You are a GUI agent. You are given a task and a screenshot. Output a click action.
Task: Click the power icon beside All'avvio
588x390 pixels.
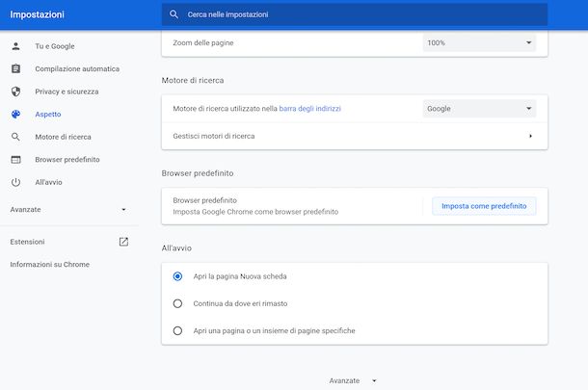(15, 182)
